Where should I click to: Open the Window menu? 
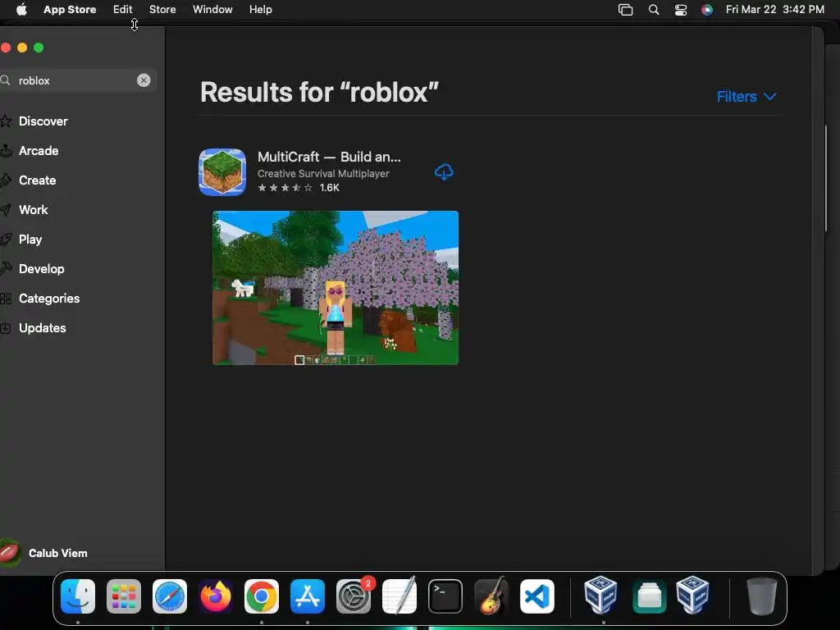pyautogui.click(x=212, y=10)
